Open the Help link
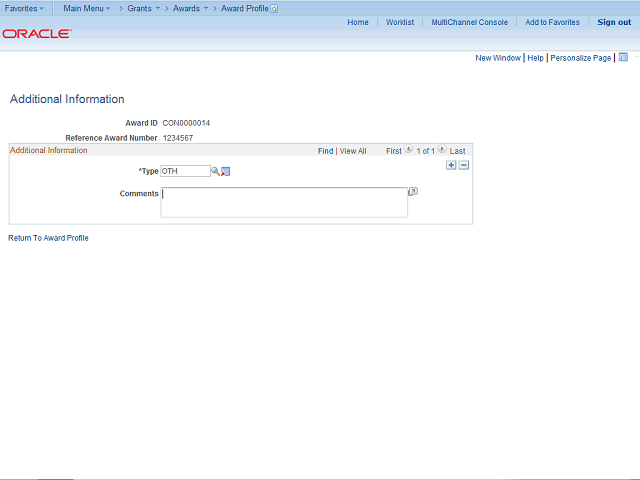 click(536, 58)
